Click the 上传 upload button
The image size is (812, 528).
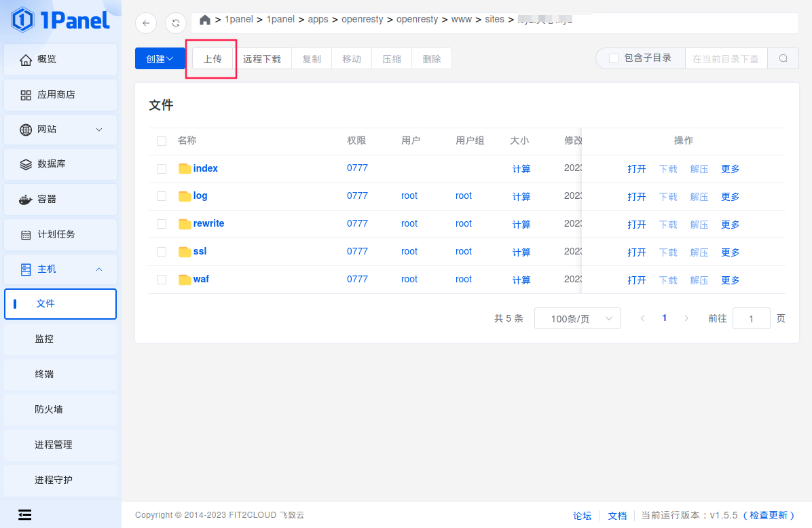(x=213, y=59)
